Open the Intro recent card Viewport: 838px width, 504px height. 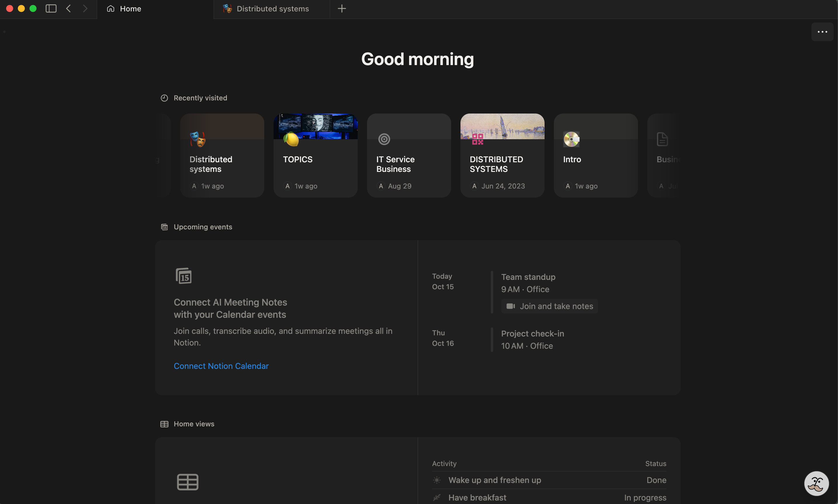[x=596, y=156]
